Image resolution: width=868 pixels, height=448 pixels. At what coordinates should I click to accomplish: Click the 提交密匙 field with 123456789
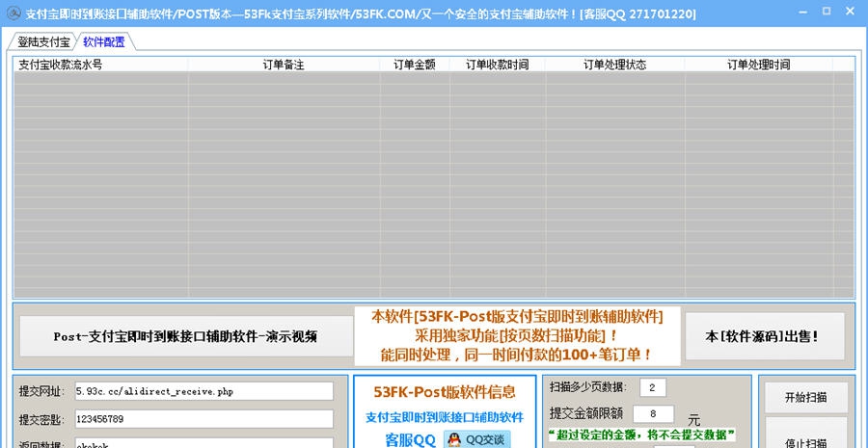203,419
